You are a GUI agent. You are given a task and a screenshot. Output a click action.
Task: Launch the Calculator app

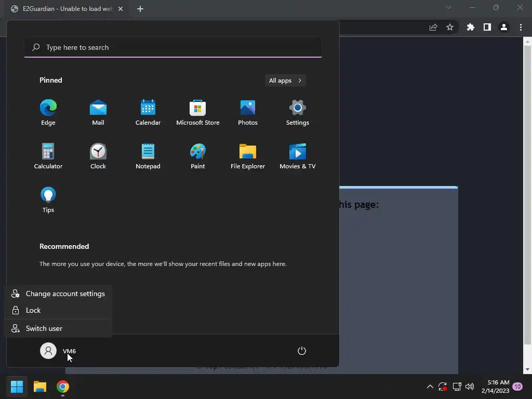click(48, 156)
